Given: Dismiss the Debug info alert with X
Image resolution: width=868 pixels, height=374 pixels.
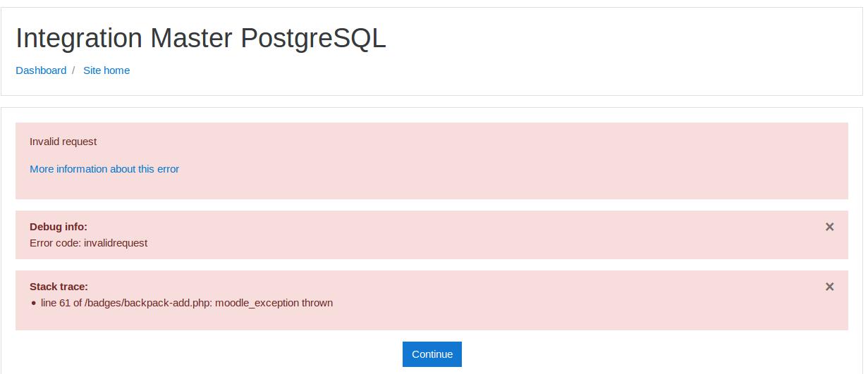Looking at the screenshot, I should pyautogui.click(x=829, y=227).
